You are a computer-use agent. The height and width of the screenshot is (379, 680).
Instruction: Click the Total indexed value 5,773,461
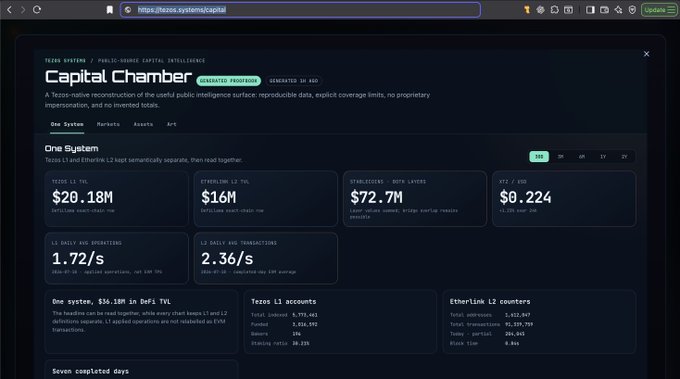coord(304,315)
